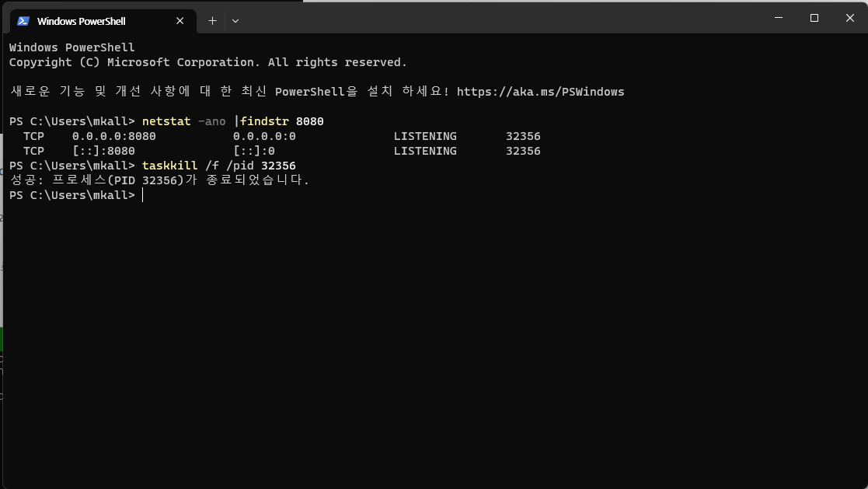Click the 'netstat' command text

click(166, 121)
